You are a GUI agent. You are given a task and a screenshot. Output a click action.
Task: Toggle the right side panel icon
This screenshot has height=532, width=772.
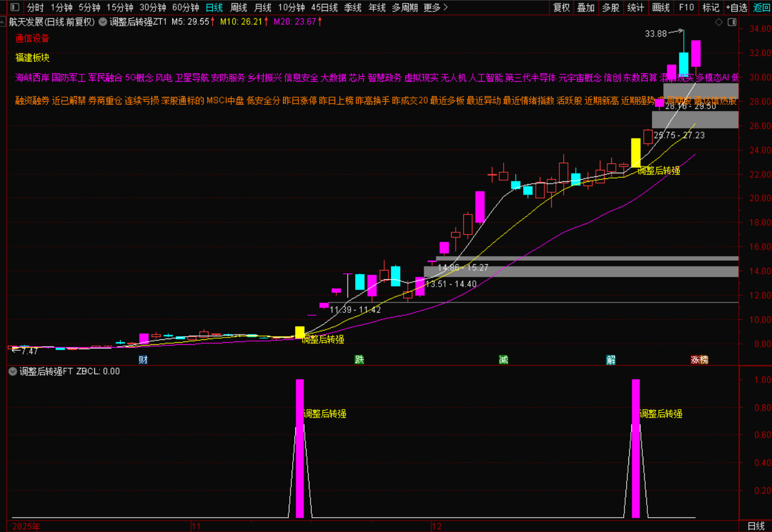[x=731, y=22]
